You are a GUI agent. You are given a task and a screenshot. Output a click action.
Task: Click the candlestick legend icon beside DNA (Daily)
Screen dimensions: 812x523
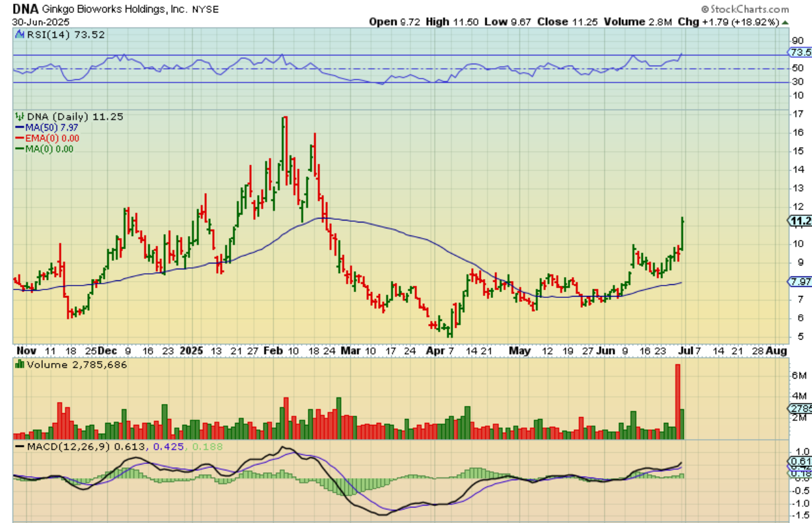tap(19, 116)
